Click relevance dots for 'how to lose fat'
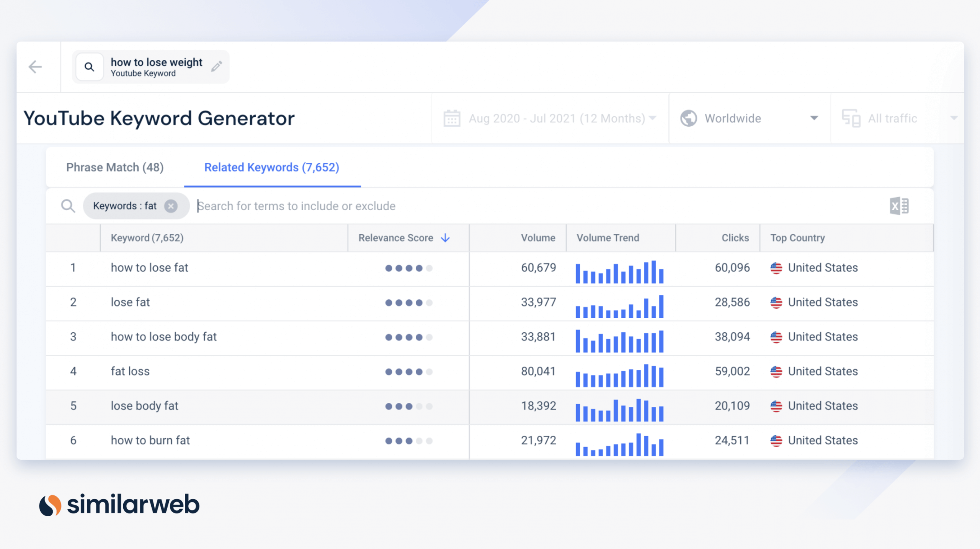This screenshot has height=549, width=980. click(409, 268)
